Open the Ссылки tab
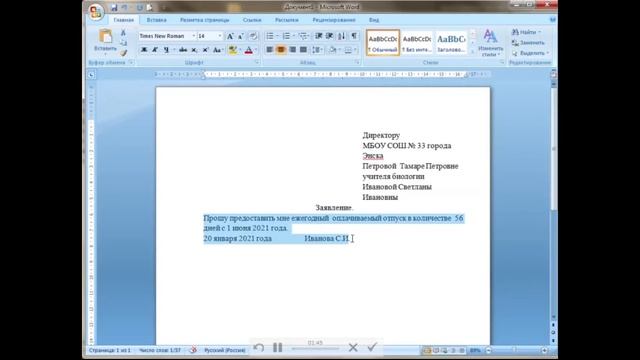 252,20
